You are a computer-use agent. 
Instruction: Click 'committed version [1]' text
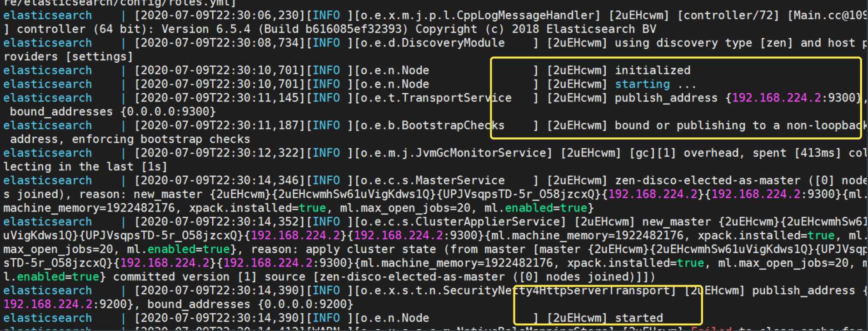click(185, 277)
